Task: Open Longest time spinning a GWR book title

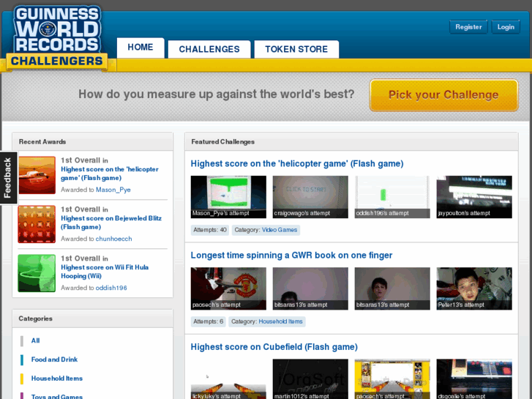Action: [x=291, y=256]
